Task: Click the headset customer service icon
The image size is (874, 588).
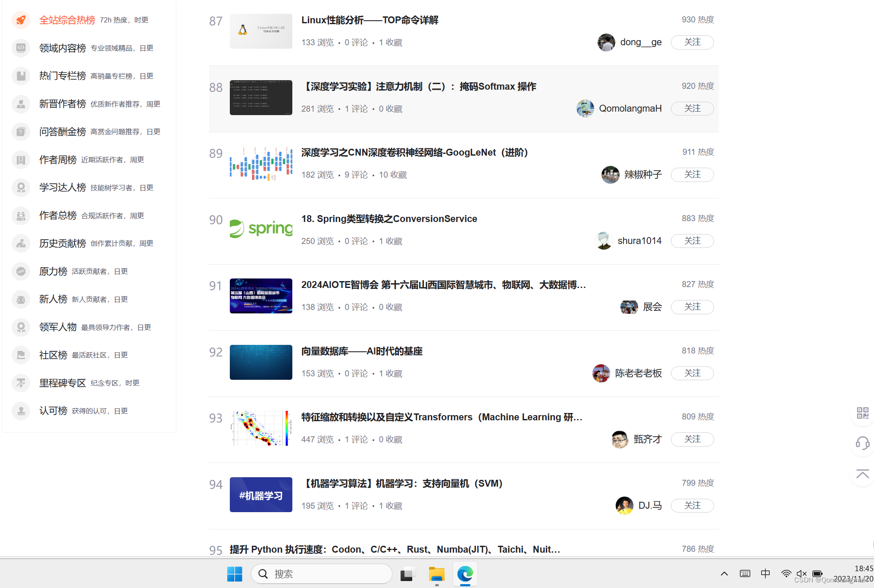Action: [x=862, y=443]
